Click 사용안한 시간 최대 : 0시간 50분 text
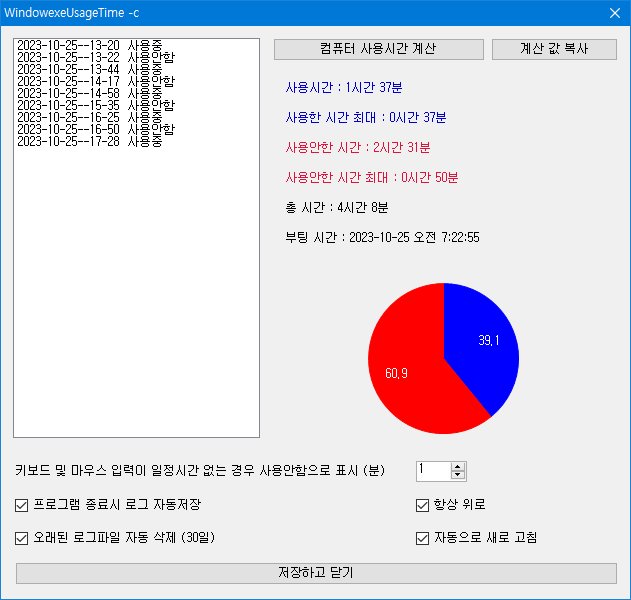The width and height of the screenshot is (631, 600). pyautogui.click(x=372, y=177)
